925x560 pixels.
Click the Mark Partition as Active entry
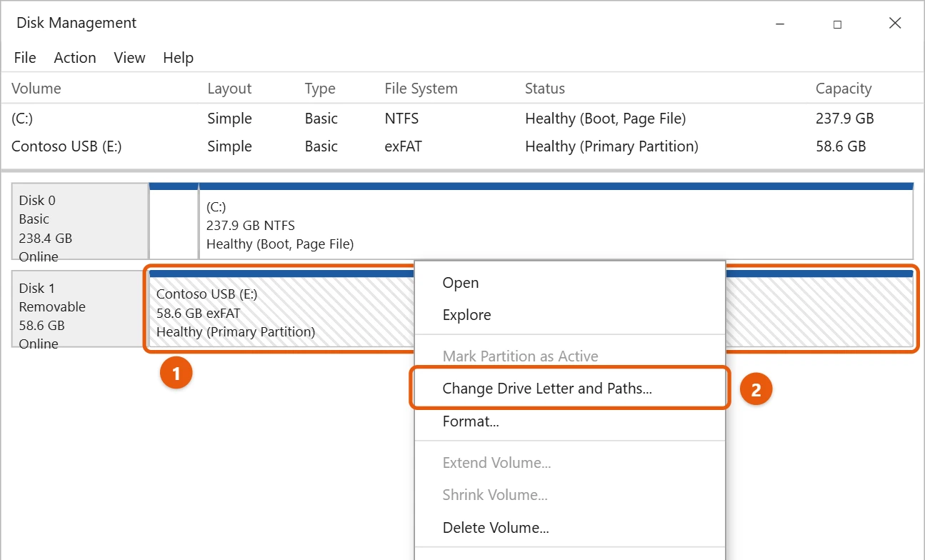point(520,356)
